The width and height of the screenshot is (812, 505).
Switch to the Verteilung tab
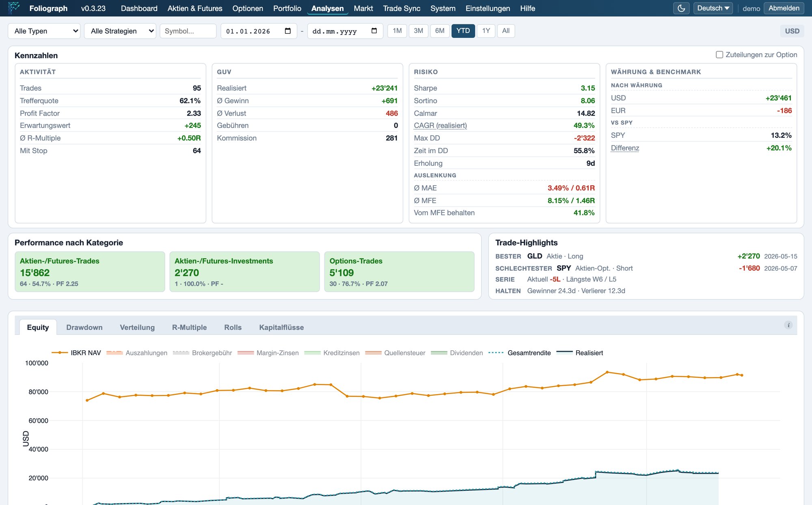(137, 327)
